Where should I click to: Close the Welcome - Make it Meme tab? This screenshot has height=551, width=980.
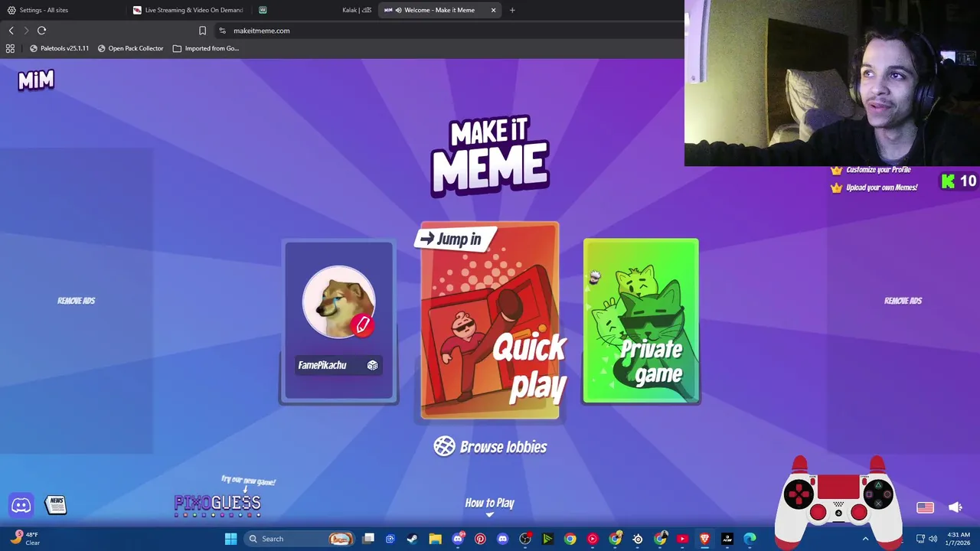click(x=493, y=10)
